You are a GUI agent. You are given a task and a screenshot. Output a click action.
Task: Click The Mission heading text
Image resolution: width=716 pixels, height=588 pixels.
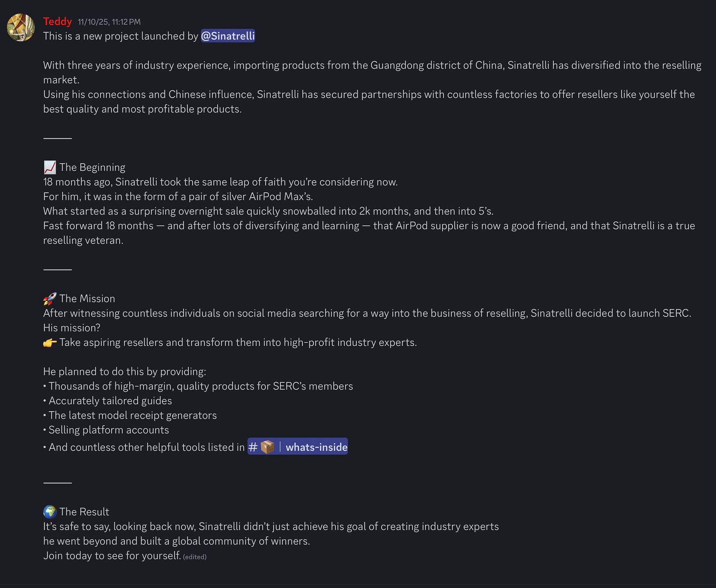pos(87,299)
